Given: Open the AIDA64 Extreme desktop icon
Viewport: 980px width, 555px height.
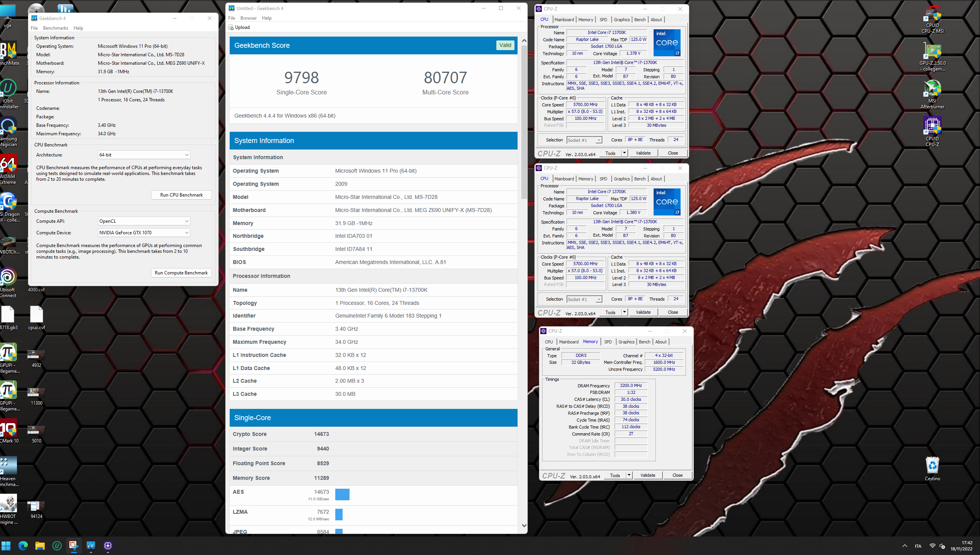Looking at the screenshot, I should (x=8, y=170).
